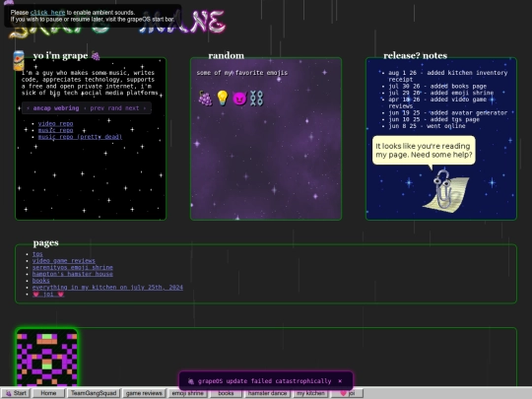Click the 'aug 1 26 - added kitchen inventory receipt' note

coord(448,76)
